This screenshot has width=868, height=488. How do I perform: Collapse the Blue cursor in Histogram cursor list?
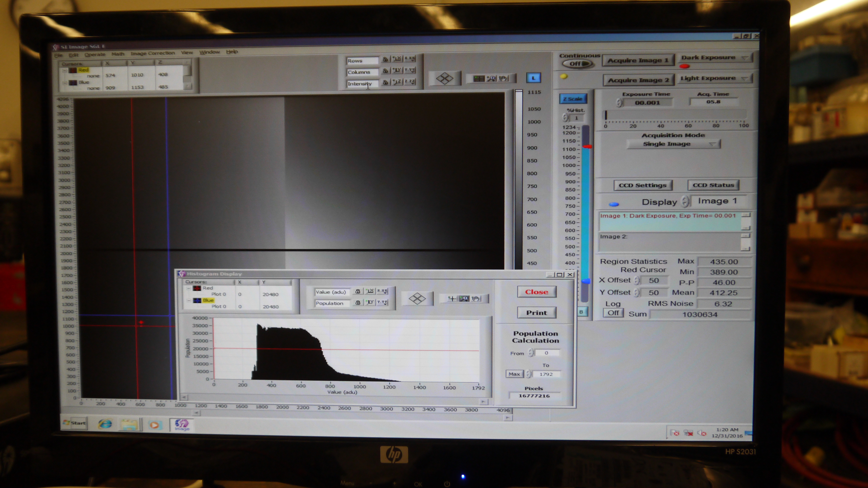(189, 300)
